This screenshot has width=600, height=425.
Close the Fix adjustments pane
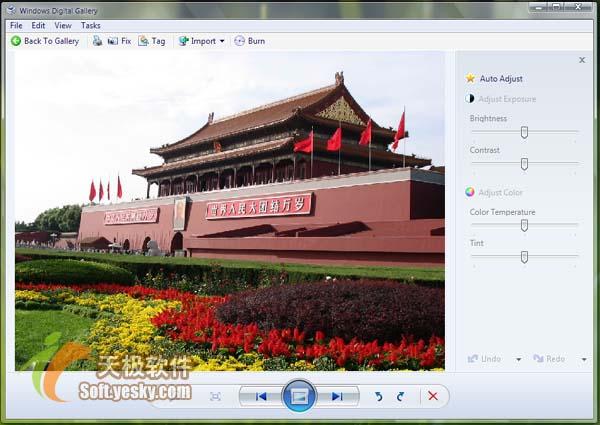pos(582,60)
